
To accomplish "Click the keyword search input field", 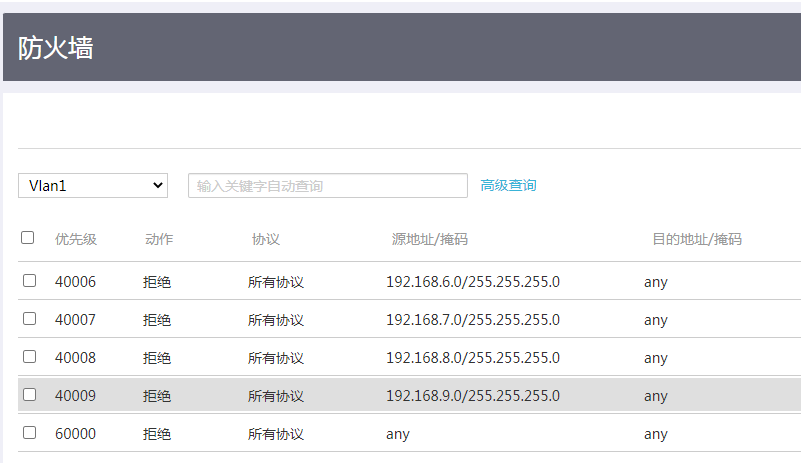I will 327,186.
